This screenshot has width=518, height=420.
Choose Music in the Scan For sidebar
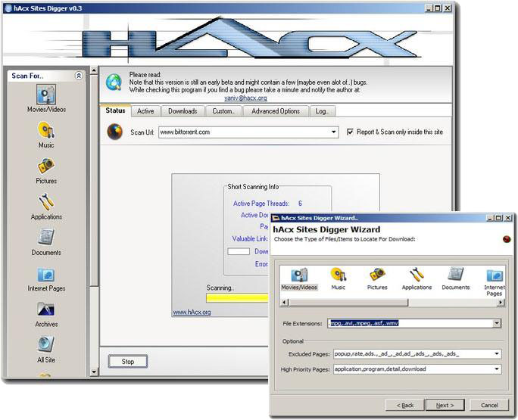tap(46, 135)
